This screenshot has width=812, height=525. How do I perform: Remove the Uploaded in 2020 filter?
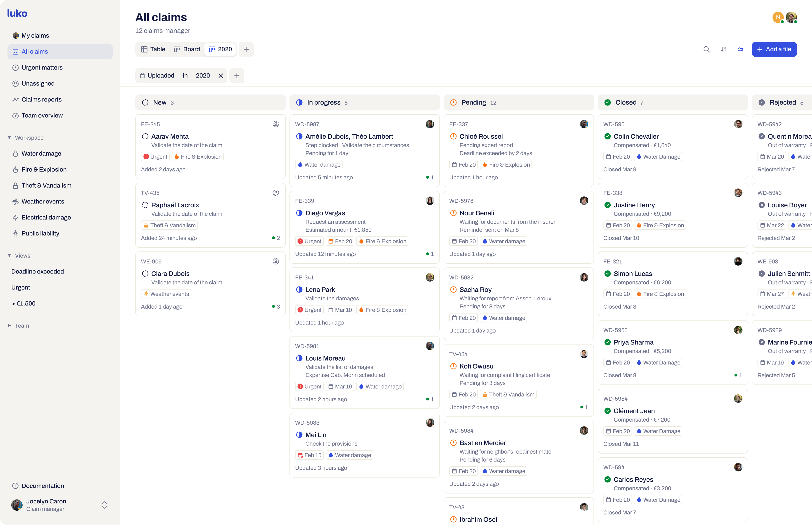point(221,76)
